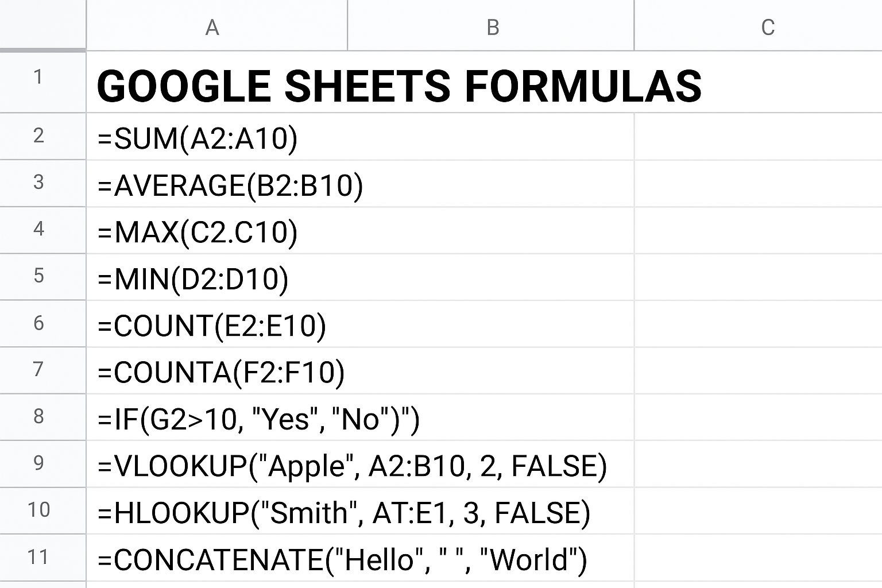Select the =MIN(D2:D10) cell
Screen dimensions: 882x588
click(194, 279)
